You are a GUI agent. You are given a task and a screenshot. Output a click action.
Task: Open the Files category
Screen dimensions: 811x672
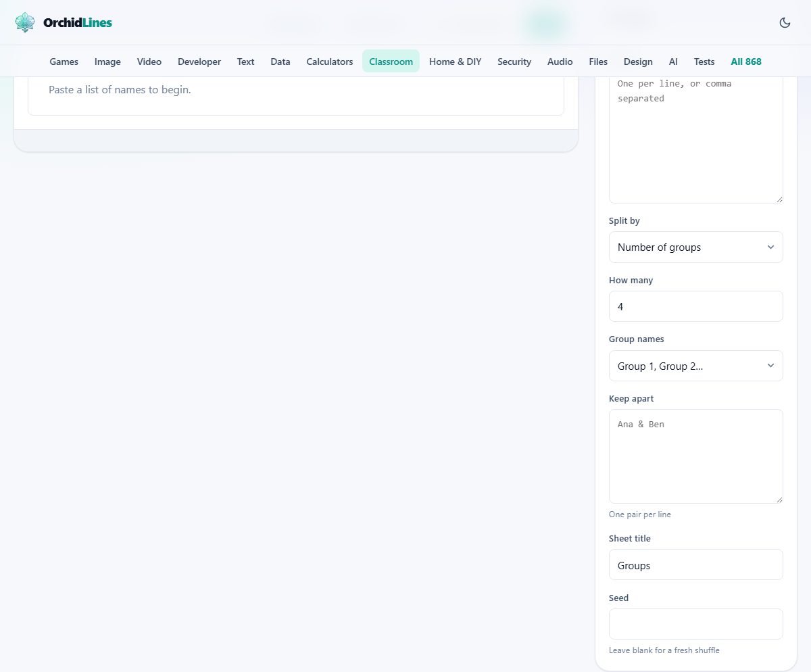[x=598, y=62]
